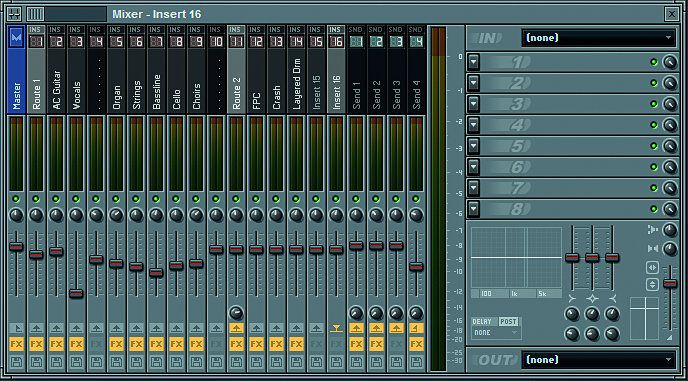Open effect slot 3 menu arrow
Viewport: 688px width, 381px height.
473,104
